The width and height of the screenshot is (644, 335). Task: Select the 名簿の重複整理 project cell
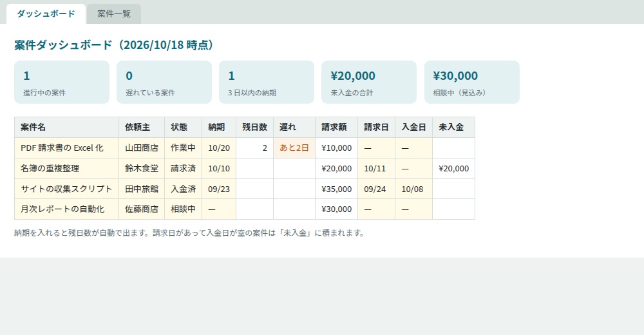pyautogui.click(x=66, y=169)
